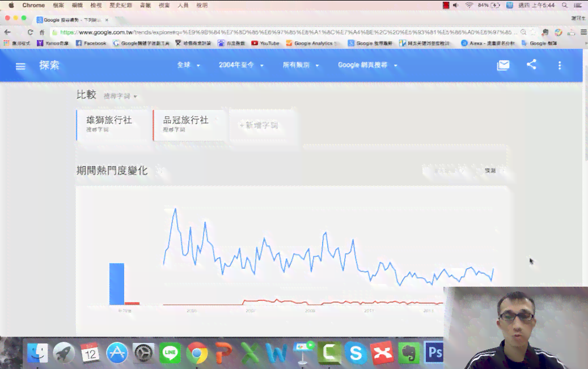This screenshot has width=588, height=369.
Task: Click the browser home icon
Action: (42, 32)
